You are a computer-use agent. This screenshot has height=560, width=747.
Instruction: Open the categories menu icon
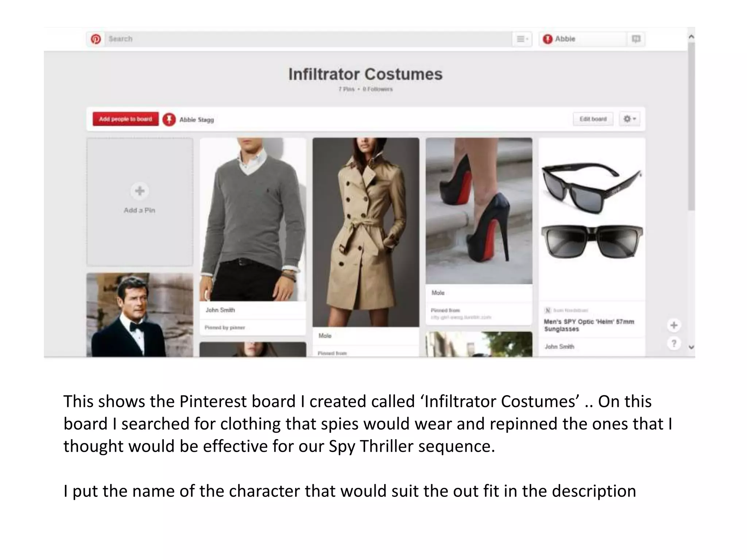522,39
